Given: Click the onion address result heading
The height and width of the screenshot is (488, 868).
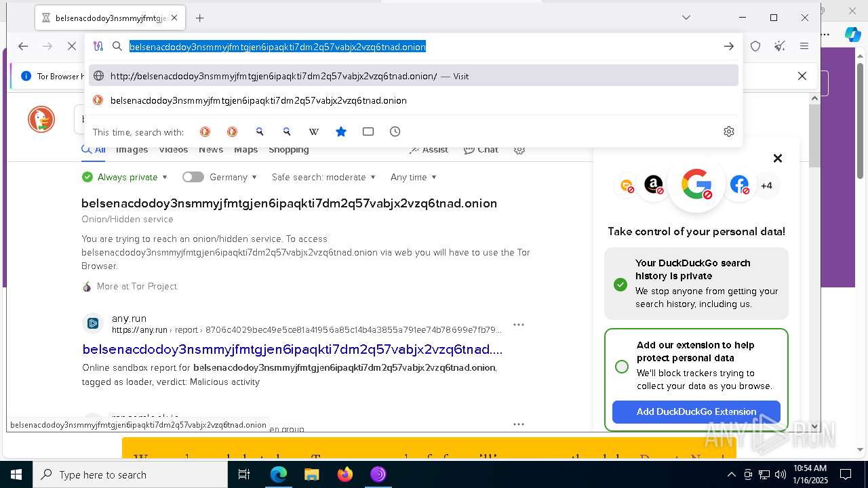Looking at the screenshot, I should [289, 203].
